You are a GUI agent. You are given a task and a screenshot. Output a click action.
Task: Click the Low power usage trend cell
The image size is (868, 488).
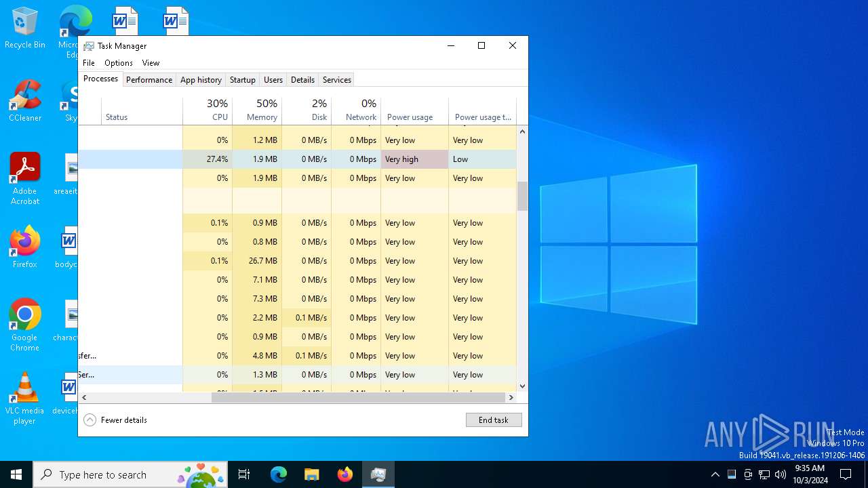pyautogui.click(x=482, y=159)
